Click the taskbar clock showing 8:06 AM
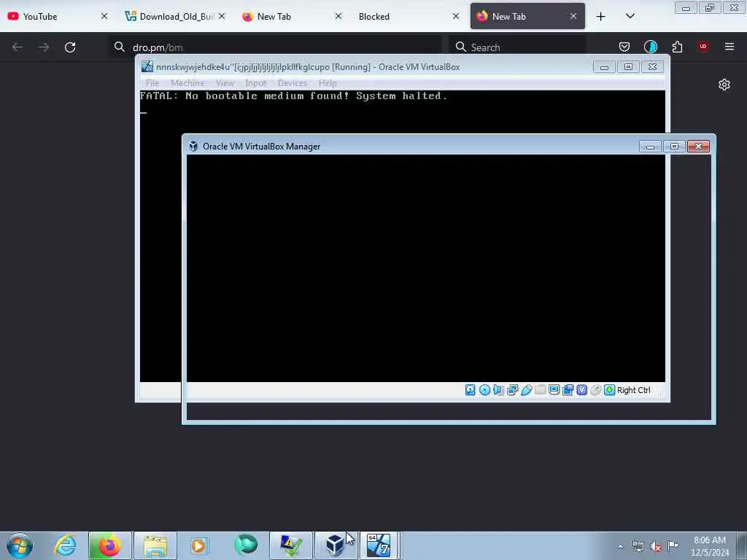 [x=710, y=546]
